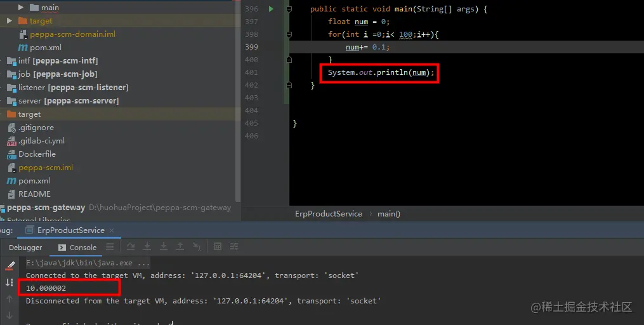Click Maven icon of pom.xml under peppa-scm-domain.iml
This screenshot has width=644, height=325.
point(23,48)
